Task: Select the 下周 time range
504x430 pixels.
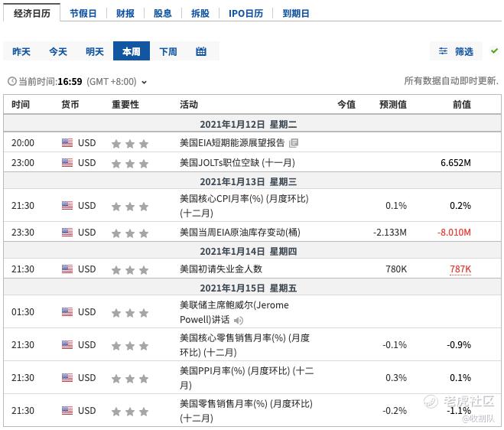Action: 168,51
